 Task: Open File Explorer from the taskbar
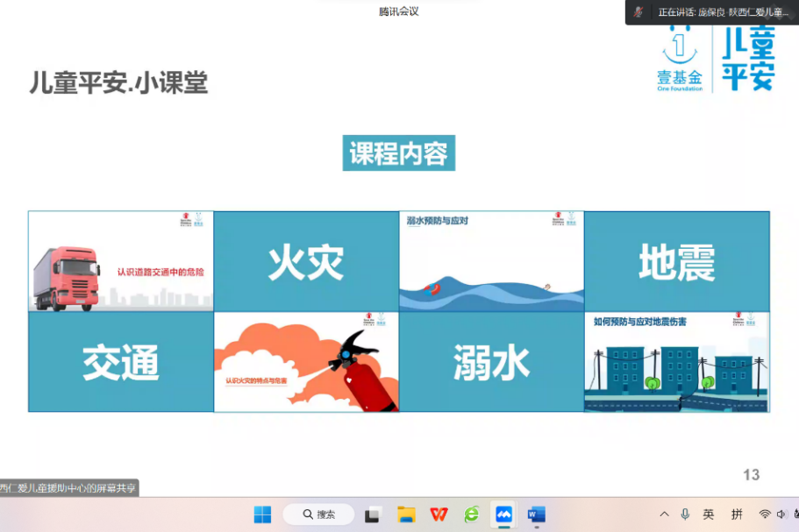pos(406,514)
